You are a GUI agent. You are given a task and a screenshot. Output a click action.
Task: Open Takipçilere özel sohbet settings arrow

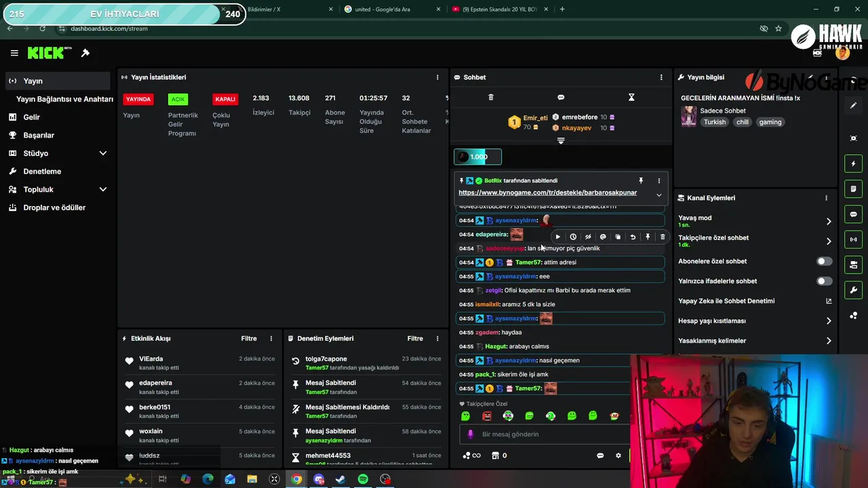829,241
